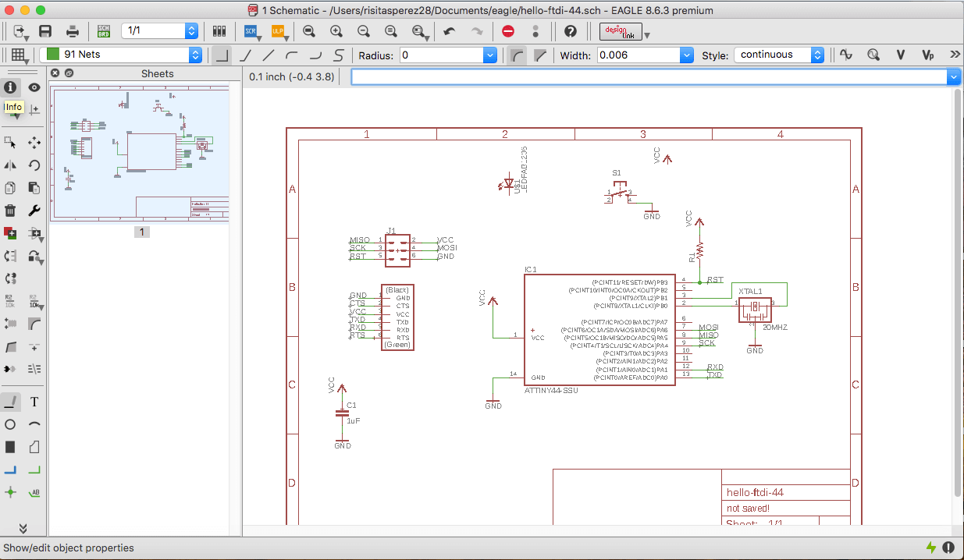
Task: Click the Switch to Board icon
Action: pos(103,31)
